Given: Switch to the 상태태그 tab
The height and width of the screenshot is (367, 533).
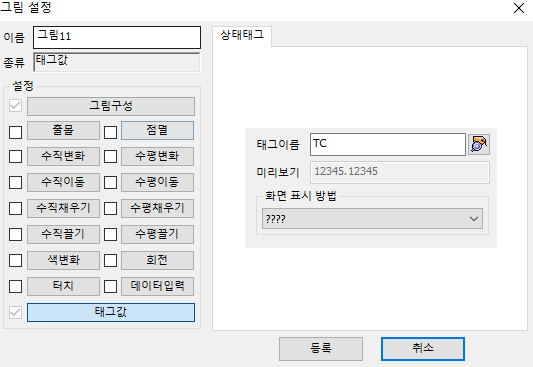Looking at the screenshot, I should [x=242, y=35].
